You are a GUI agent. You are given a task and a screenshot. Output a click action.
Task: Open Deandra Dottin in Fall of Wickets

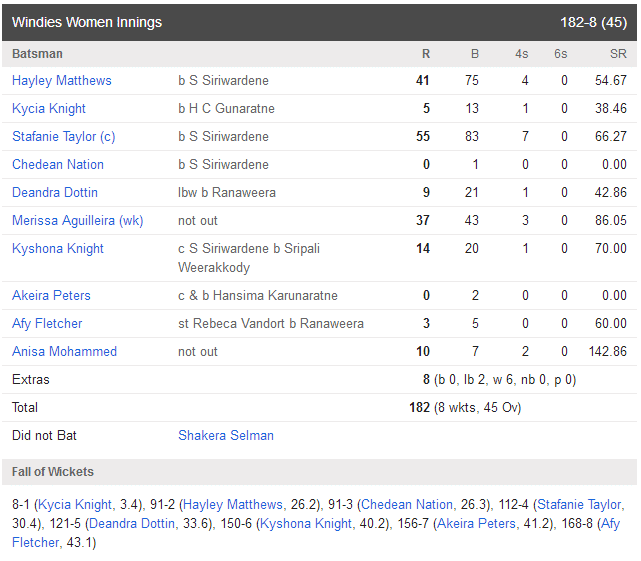132,524
